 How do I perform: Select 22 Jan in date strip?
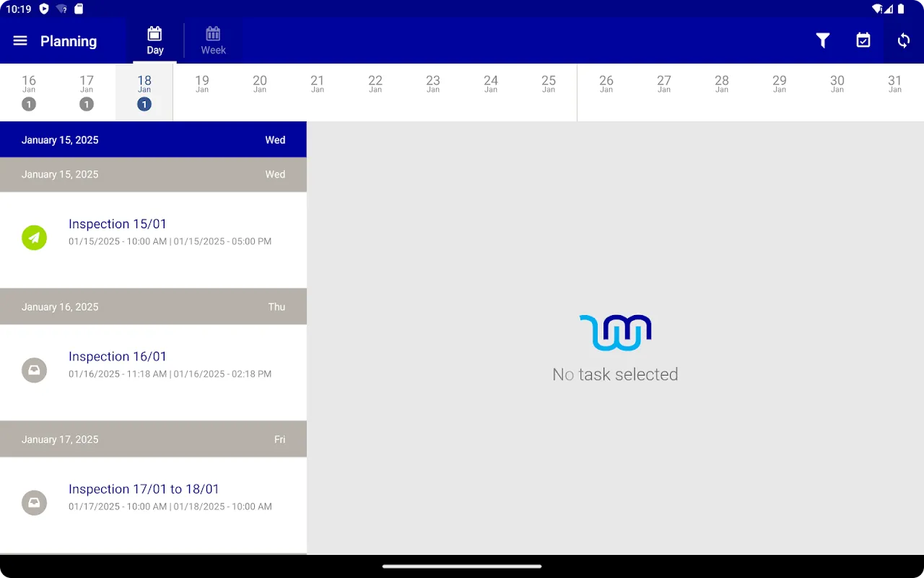pyautogui.click(x=375, y=92)
